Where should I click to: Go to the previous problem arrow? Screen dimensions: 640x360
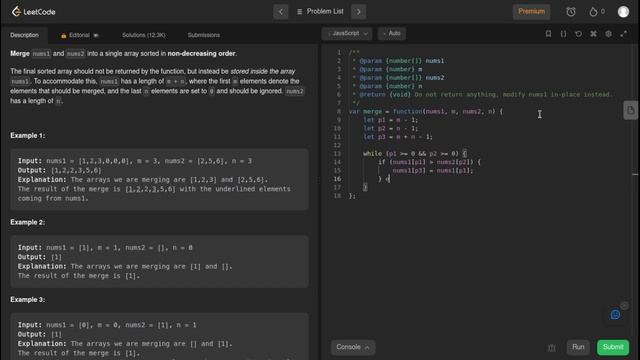pos(281,12)
